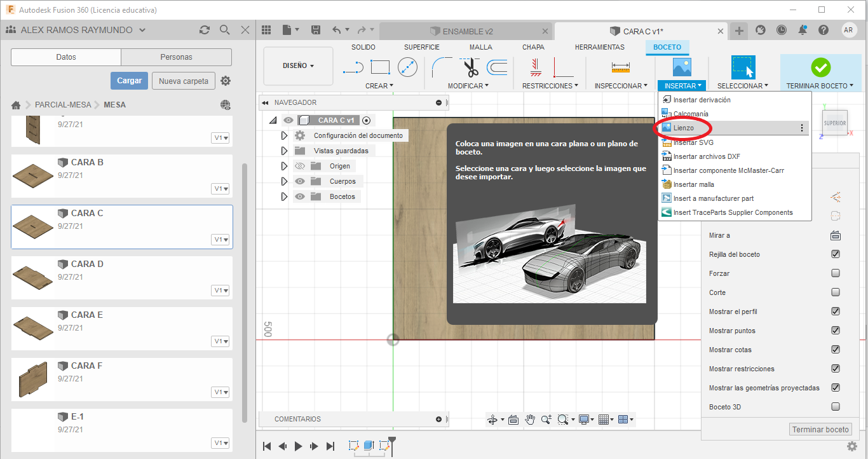Image resolution: width=868 pixels, height=459 pixels.
Task: Switch to the SUPERFICIE ribbon tab
Action: (x=421, y=47)
